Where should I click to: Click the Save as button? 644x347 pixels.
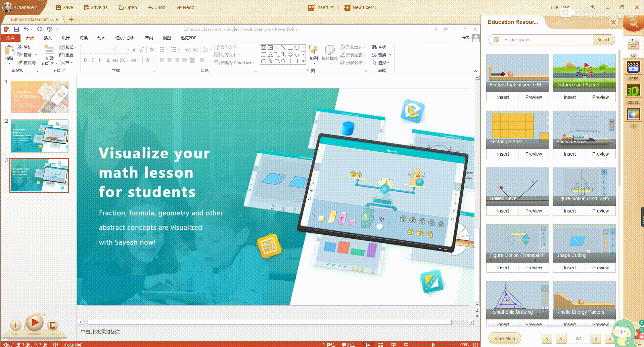pos(96,7)
